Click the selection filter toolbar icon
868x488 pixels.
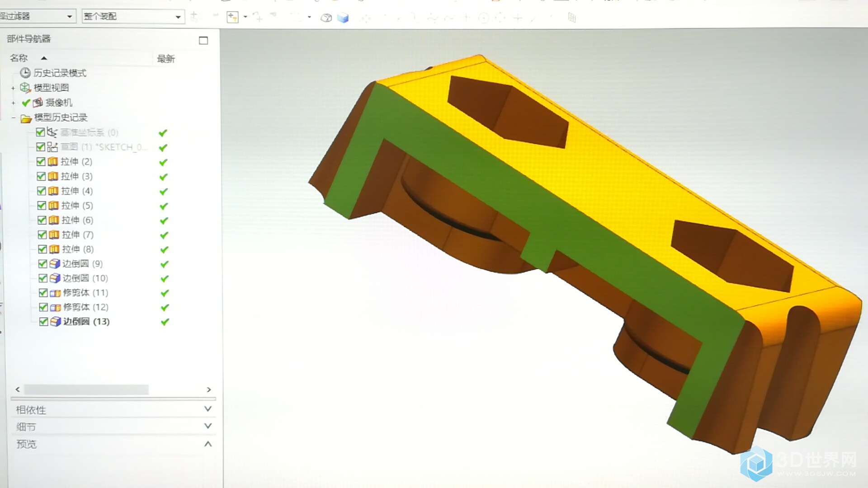pyautogui.click(x=232, y=17)
